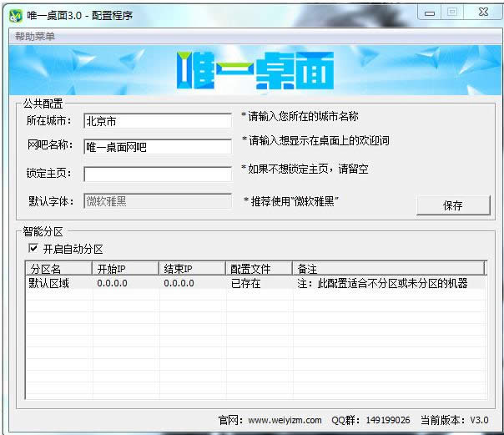Close the 唯一桌面3.0 configuration window
The width and height of the screenshot is (504, 435).
(483, 13)
